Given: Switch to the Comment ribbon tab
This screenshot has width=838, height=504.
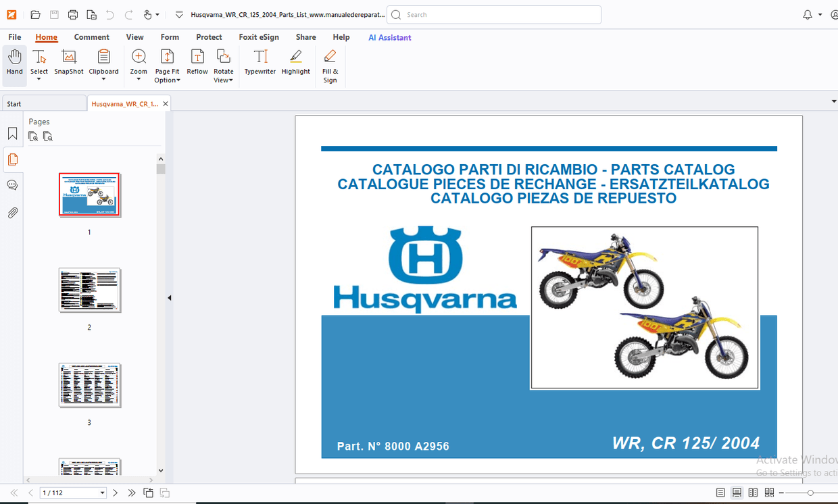Looking at the screenshot, I should tap(92, 37).
